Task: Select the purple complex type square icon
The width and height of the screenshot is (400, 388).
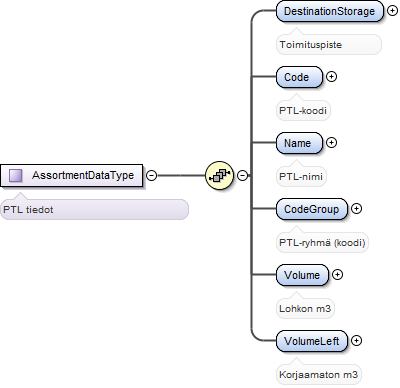Action: 16,175
